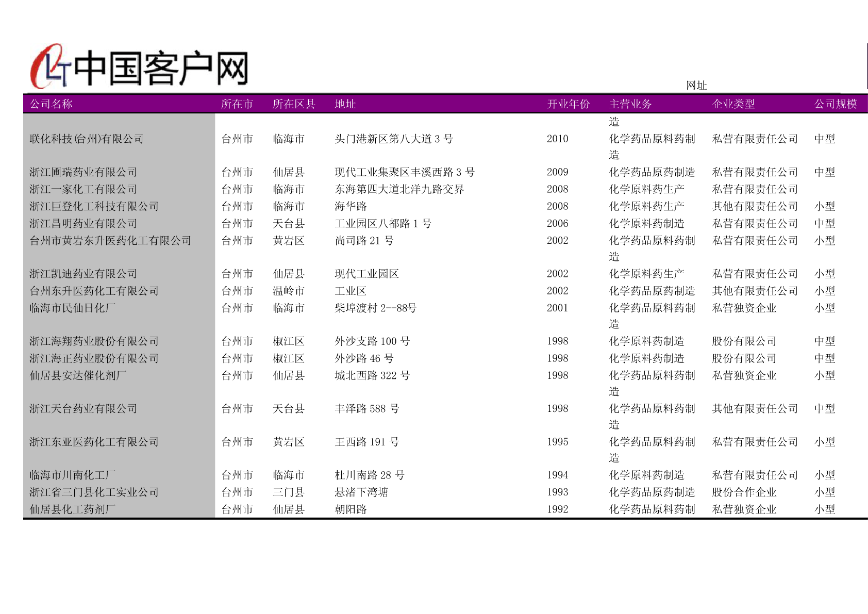Click the year 2009 cell
This screenshot has height=614, width=868.
pos(558,172)
